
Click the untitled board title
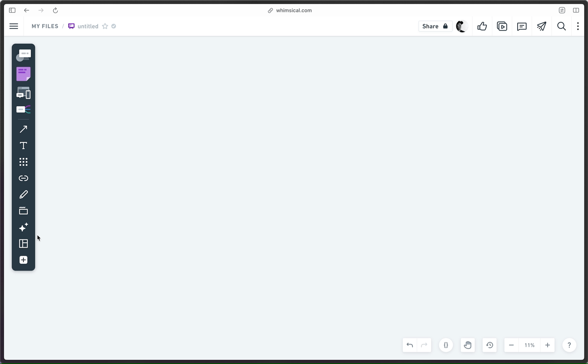tap(88, 26)
